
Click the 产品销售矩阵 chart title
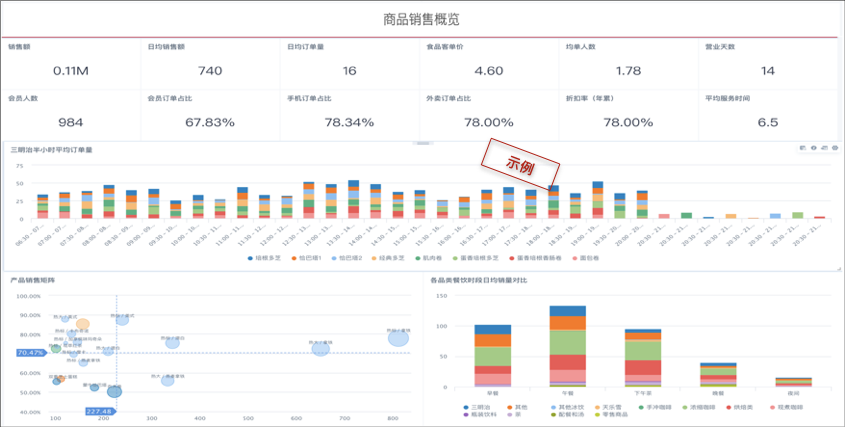32,280
